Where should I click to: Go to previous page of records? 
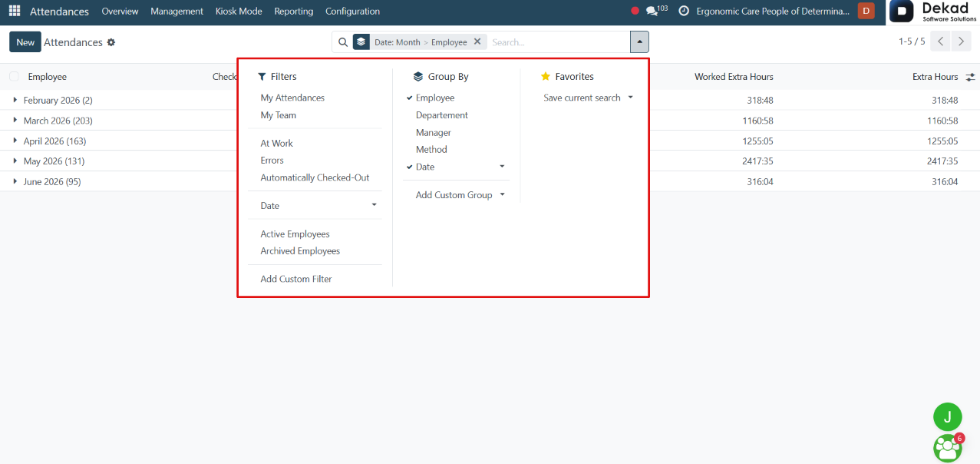(940, 41)
